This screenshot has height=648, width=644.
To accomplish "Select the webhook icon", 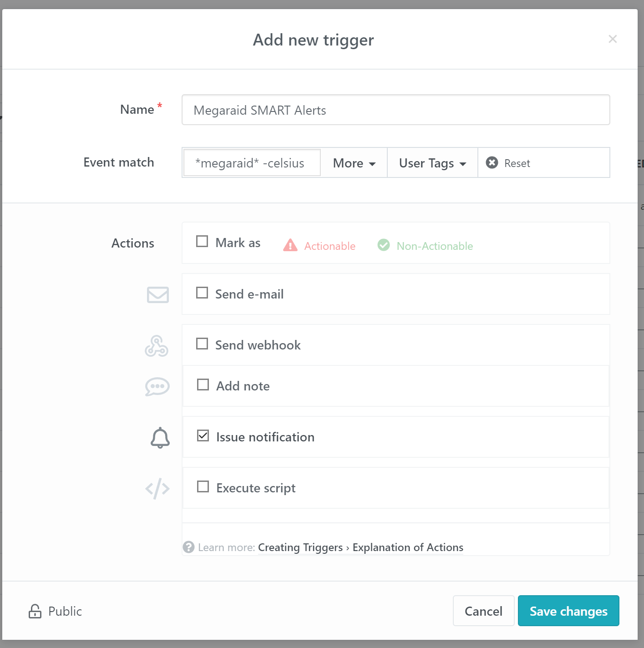I will pos(157,346).
